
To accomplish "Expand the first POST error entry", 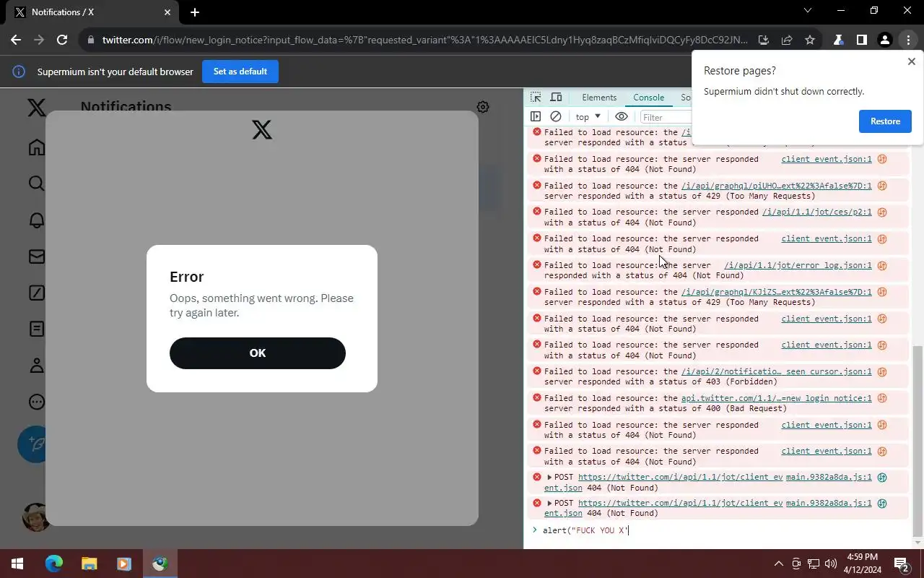I will click(x=549, y=477).
